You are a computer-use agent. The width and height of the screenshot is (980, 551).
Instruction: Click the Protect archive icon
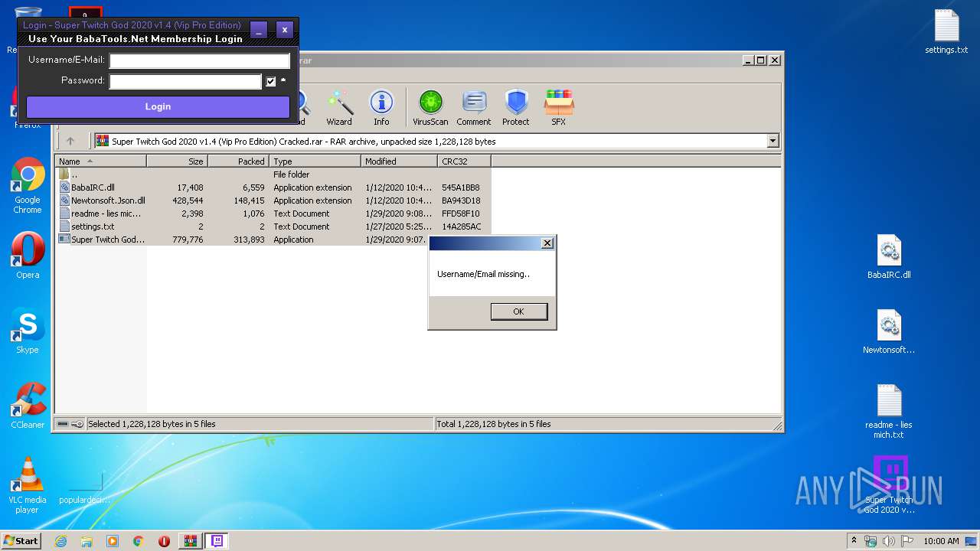516,108
